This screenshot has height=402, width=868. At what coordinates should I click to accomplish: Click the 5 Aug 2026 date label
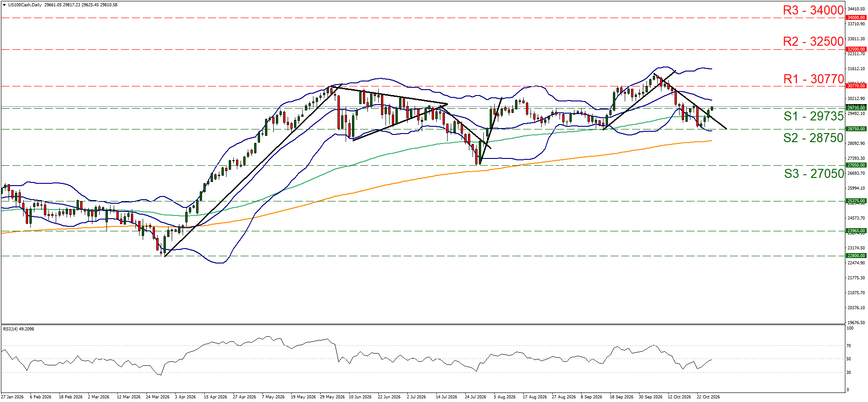pos(505,397)
